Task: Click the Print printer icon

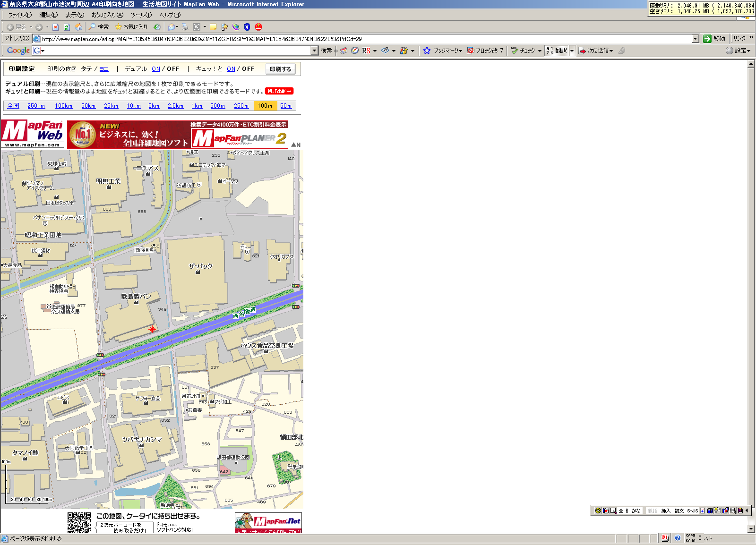Action: [x=185, y=27]
